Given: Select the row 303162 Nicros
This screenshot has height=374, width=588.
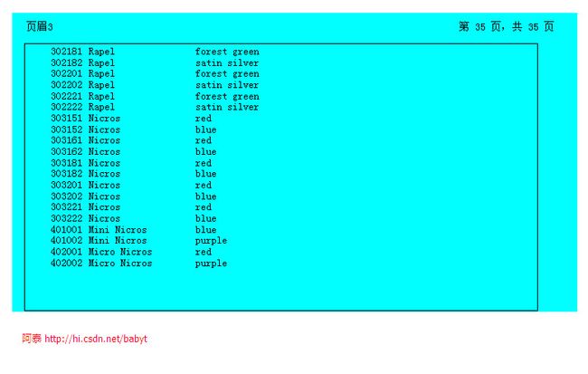Looking at the screenshot, I should click(134, 152).
